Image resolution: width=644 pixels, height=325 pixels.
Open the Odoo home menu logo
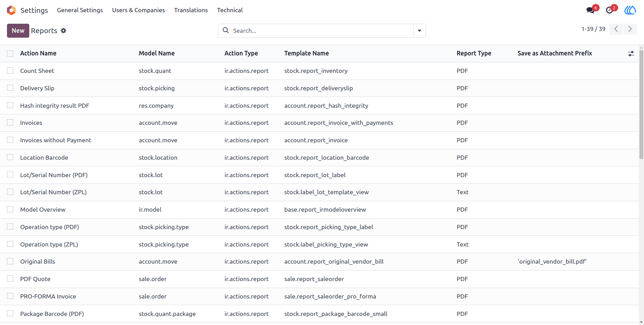tap(12, 10)
